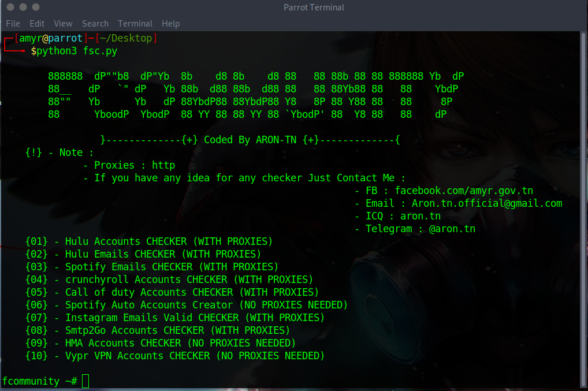
Task: Click the amyr@parrot prompt text
Action: click(x=51, y=38)
